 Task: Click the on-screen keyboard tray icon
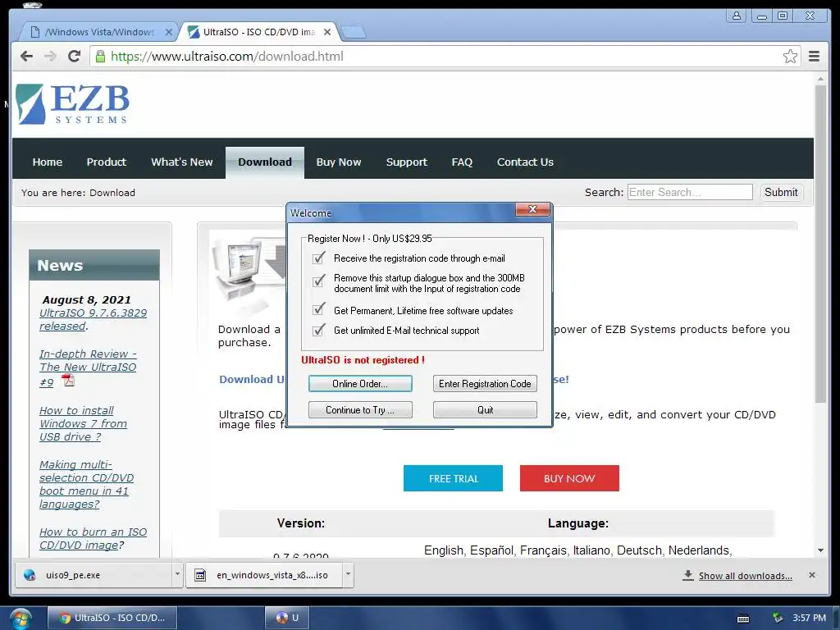(743, 619)
